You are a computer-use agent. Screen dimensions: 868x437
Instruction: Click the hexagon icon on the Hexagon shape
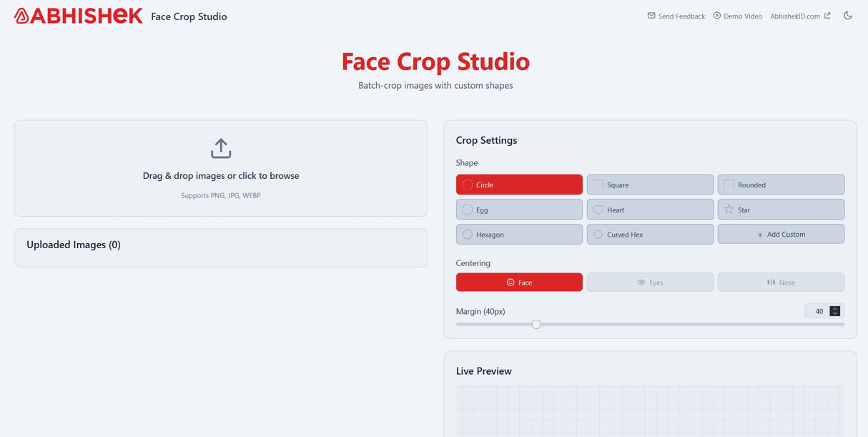coord(468,234)
